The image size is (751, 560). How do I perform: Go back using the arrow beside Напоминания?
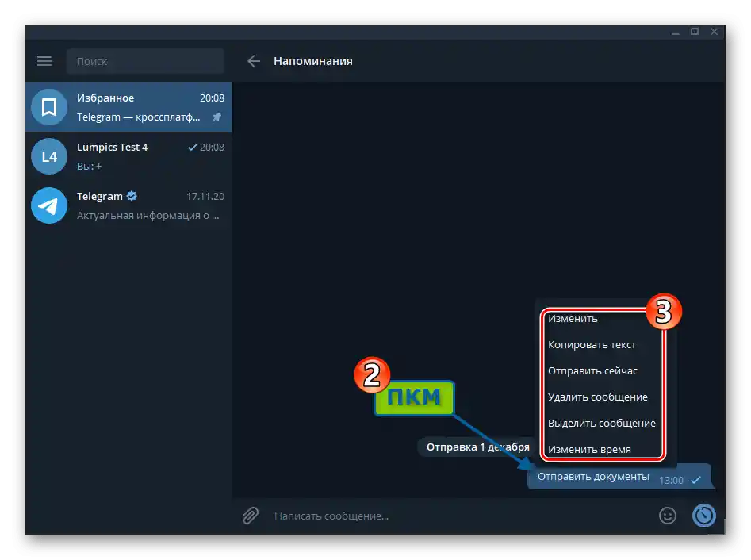pos(253,61)
